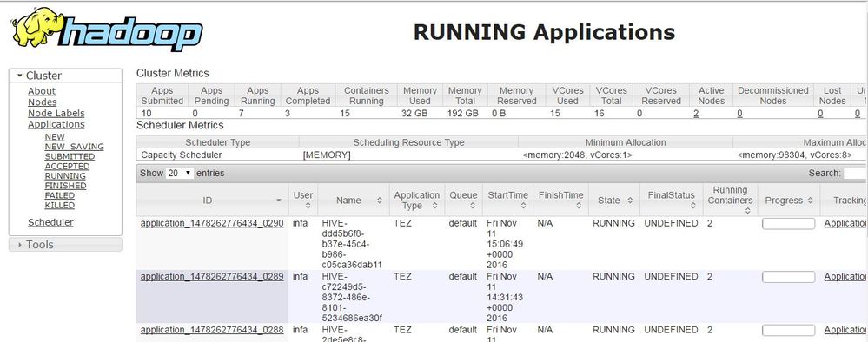Sort table by FinalStatus column
This screenshot has height=342, width=868.
(x=671, y=201)
